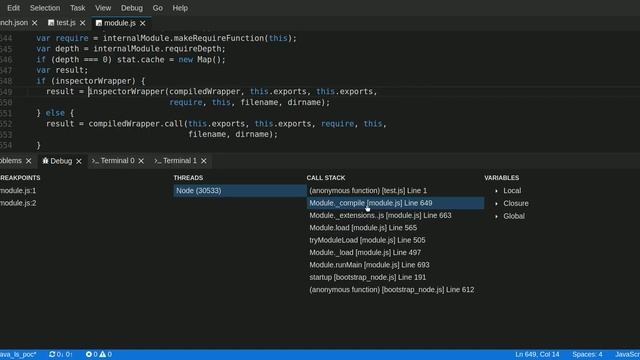
Task: Switch to the test.js editor tab
Action: (x=66, y=23)
